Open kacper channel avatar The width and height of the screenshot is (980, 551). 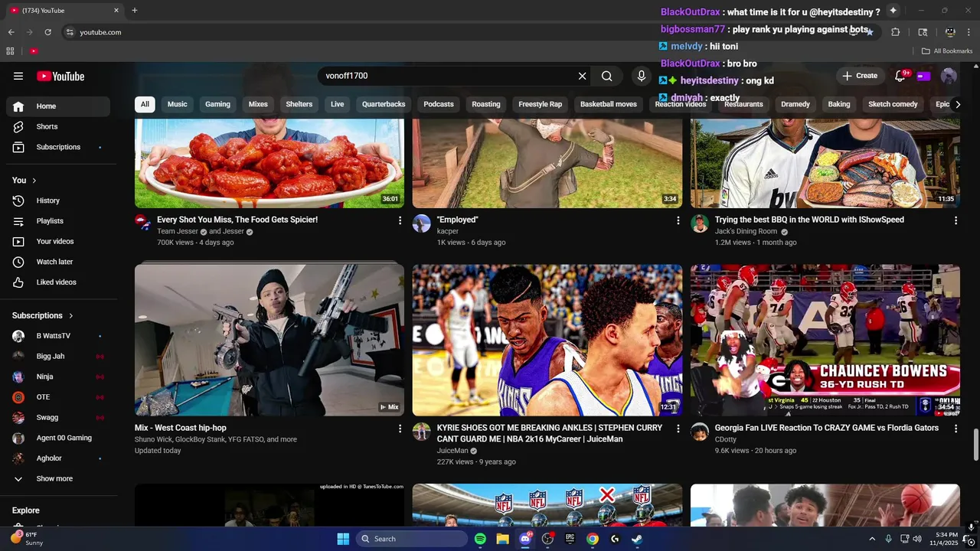(x=422, y=223)
